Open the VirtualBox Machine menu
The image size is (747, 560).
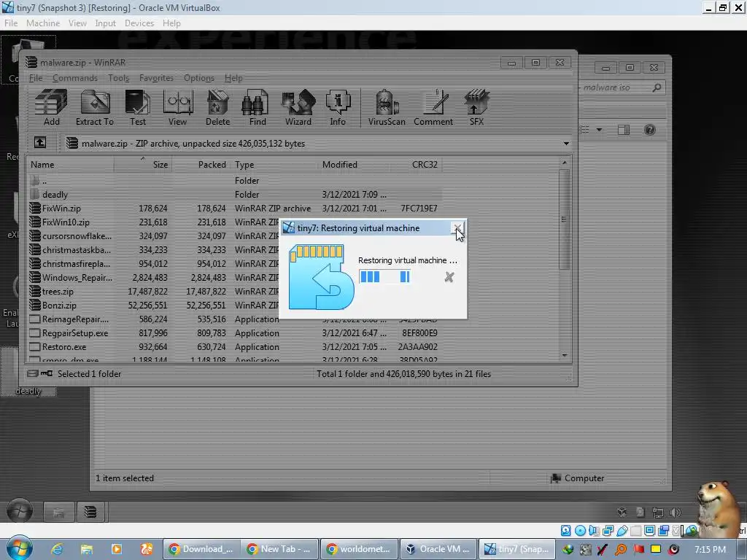tap(43, 23)
